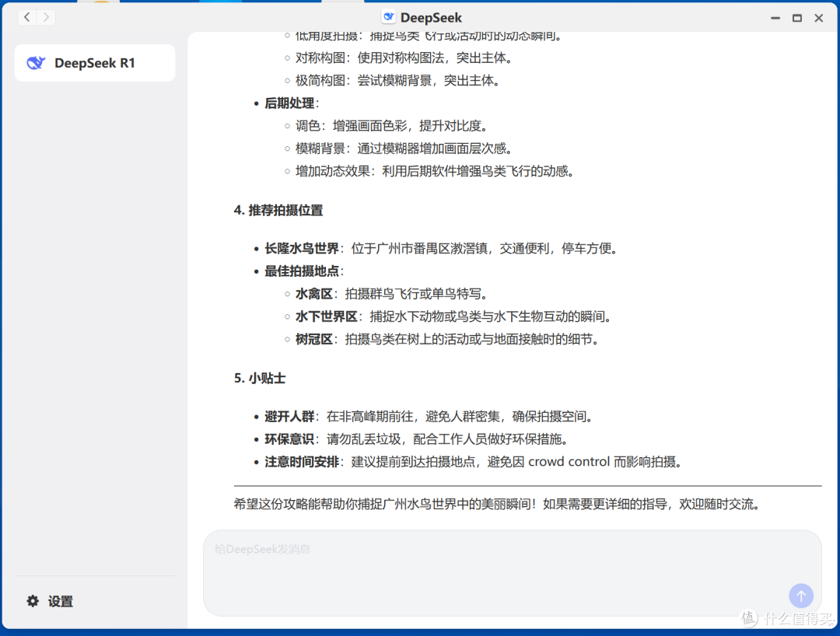
Task: Click the line starting 调色：增强画面色彩
Action: [x=392, y=126]
